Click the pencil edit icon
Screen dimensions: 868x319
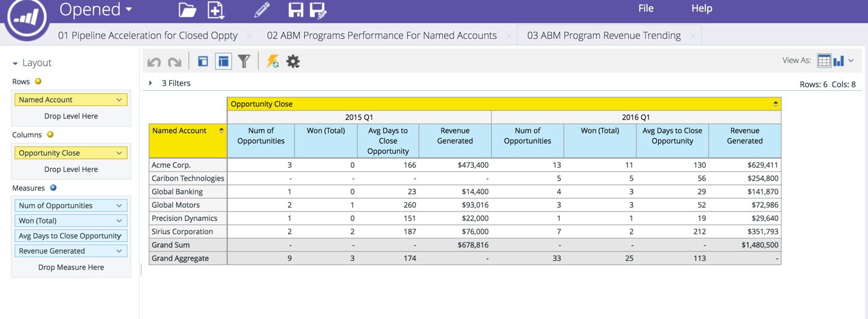click(262, 10)
